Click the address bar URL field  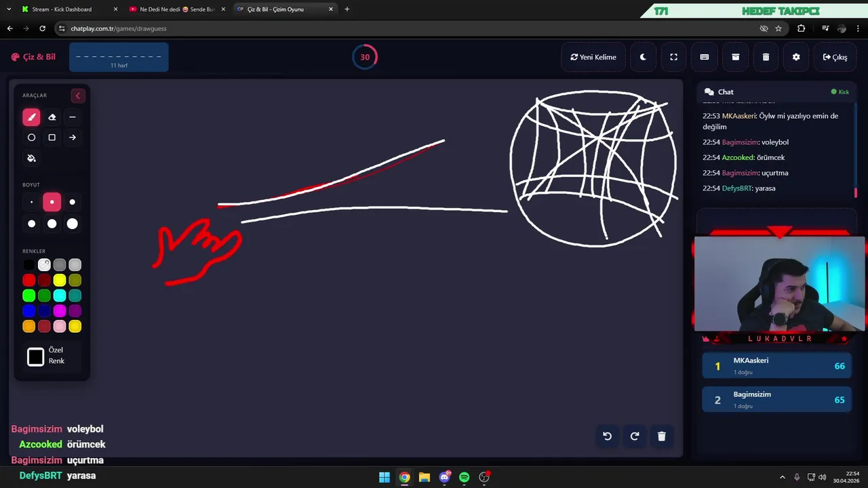click(x=407, y=28)
